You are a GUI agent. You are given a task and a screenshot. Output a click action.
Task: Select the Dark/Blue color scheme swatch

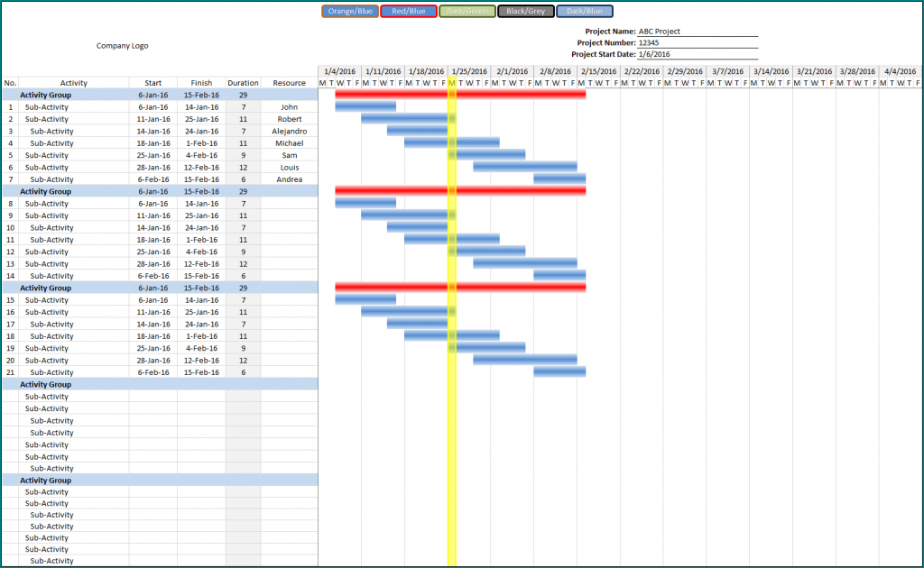click(583, 12)
